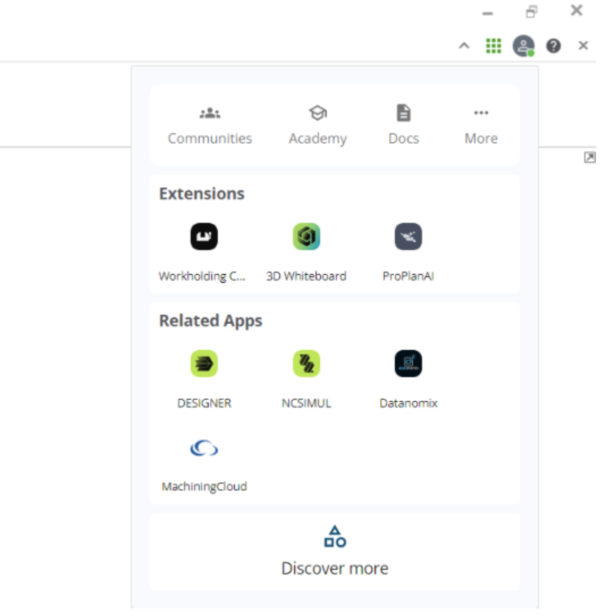Go to the Academy section
The height and width of the screenshot is (616, 600).
tap(318, 125)
